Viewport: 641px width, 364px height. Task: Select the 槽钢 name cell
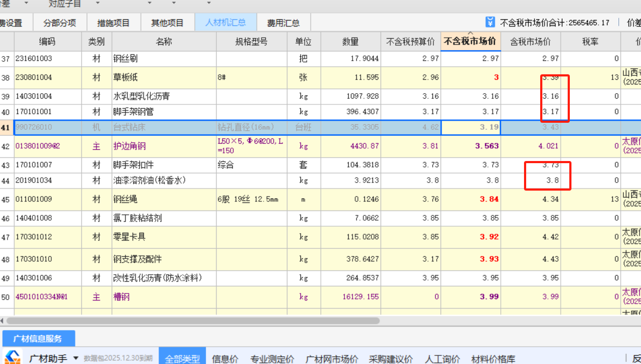pos(164,297)
